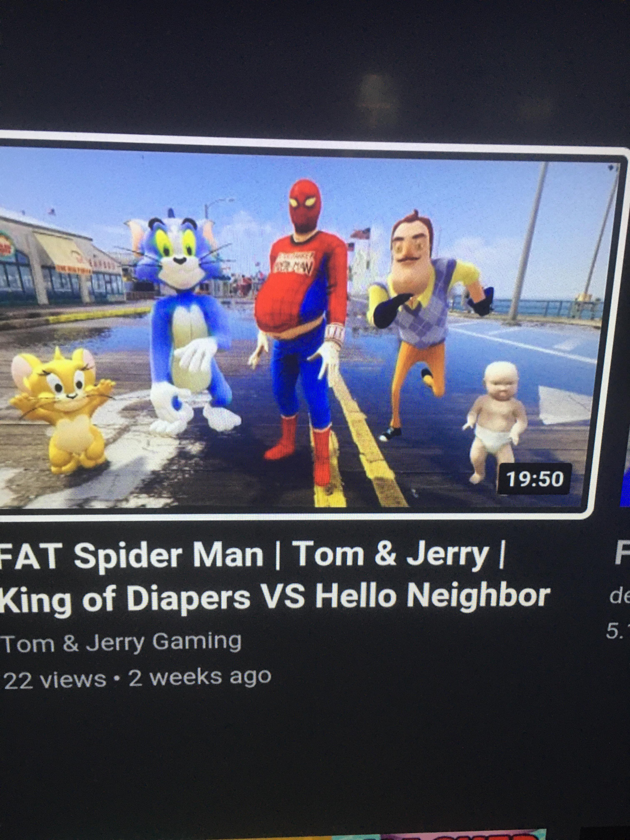Select the blue Tom cat character

182,323
